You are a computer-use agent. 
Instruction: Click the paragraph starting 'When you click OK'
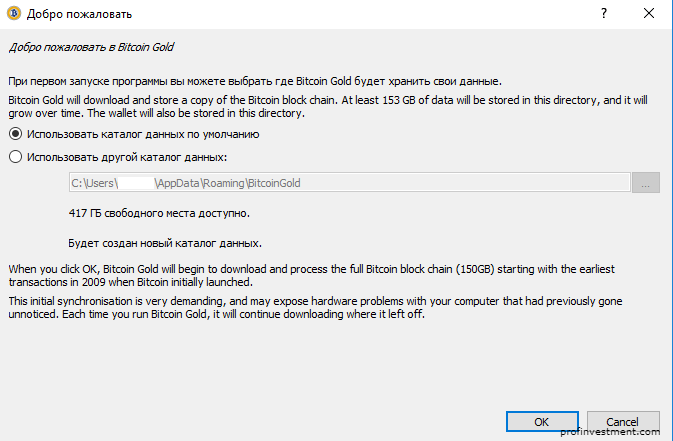coord(312,276)
